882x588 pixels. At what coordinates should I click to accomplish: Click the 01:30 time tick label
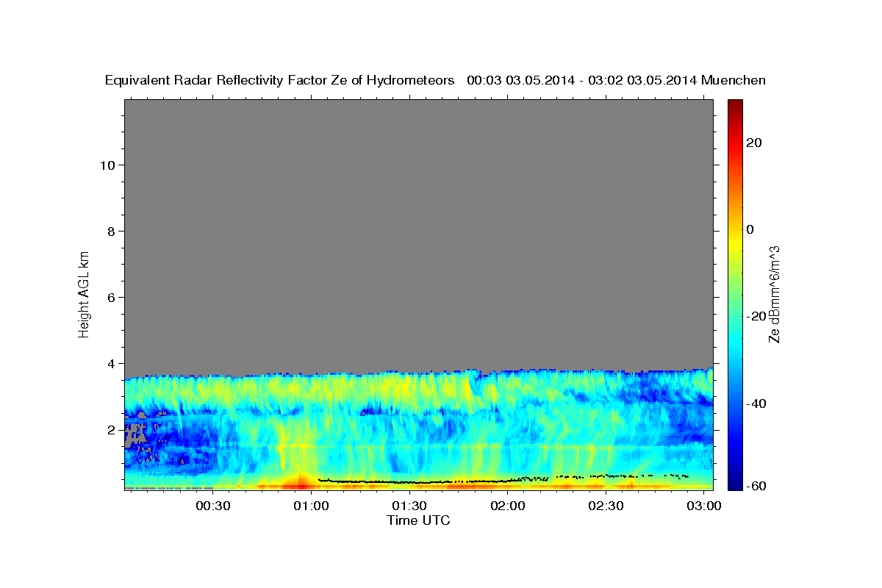[409, 506]
